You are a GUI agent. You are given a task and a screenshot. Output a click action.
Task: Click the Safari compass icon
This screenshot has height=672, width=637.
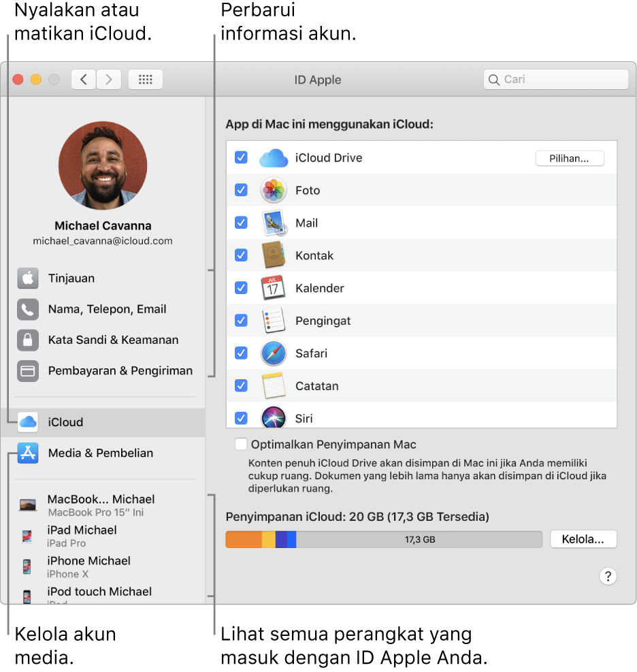point(274,353)
